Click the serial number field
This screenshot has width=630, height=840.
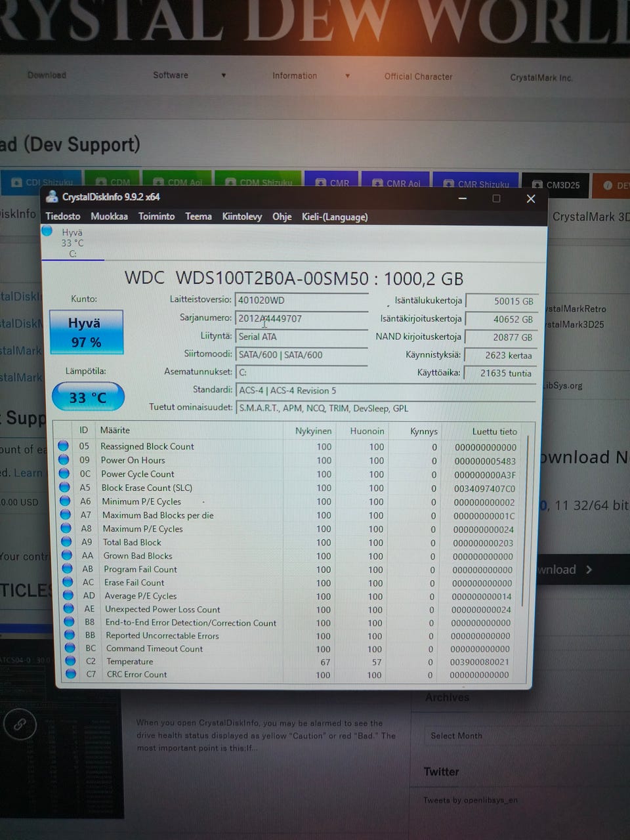pyautogui.click(x=301, y=319)
